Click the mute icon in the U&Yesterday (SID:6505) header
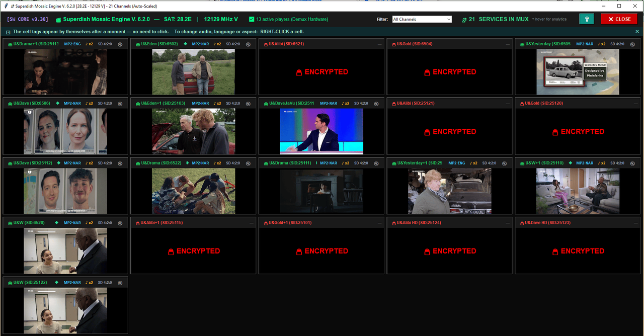The width and height of the screenshot is (644, 336). tap(632, 44)
